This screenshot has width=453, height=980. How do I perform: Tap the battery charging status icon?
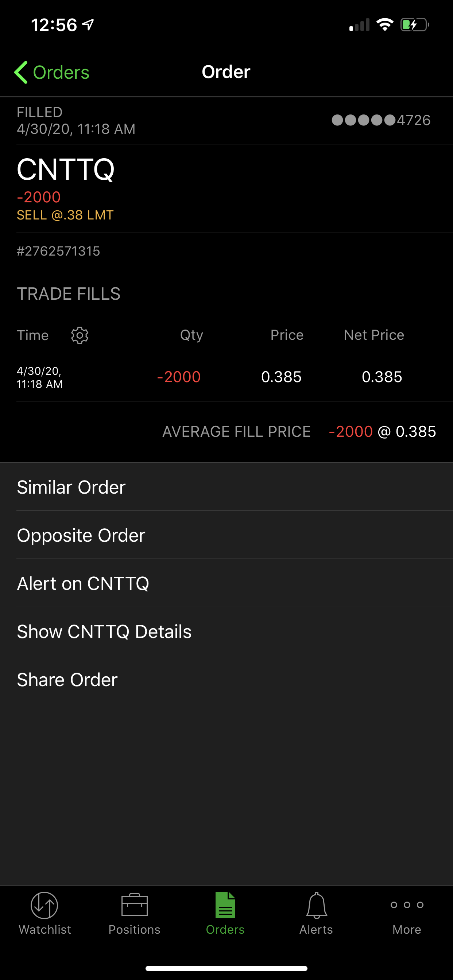point(415,25)
